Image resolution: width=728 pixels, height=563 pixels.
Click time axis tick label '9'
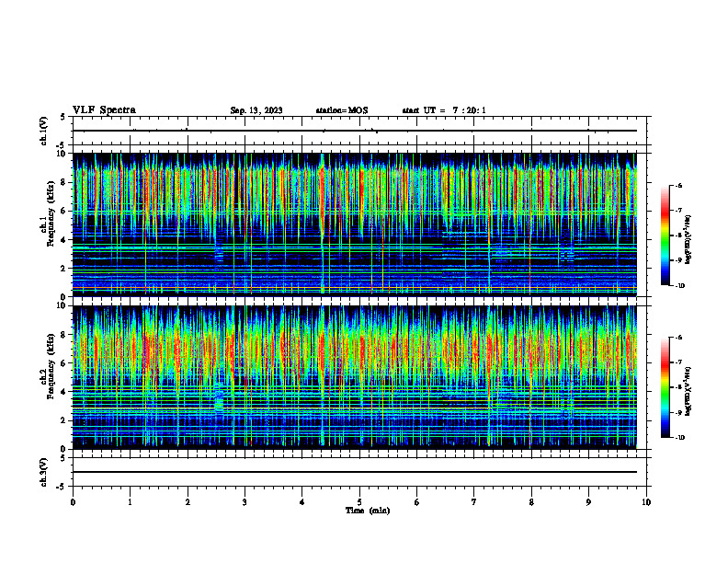pyautogui.click(x=588, y=502)
